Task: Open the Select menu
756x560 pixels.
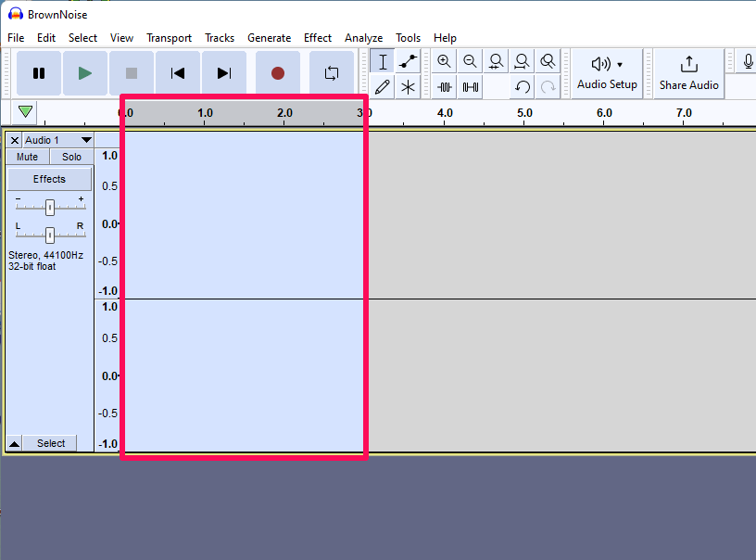Action: pos(83,38)
